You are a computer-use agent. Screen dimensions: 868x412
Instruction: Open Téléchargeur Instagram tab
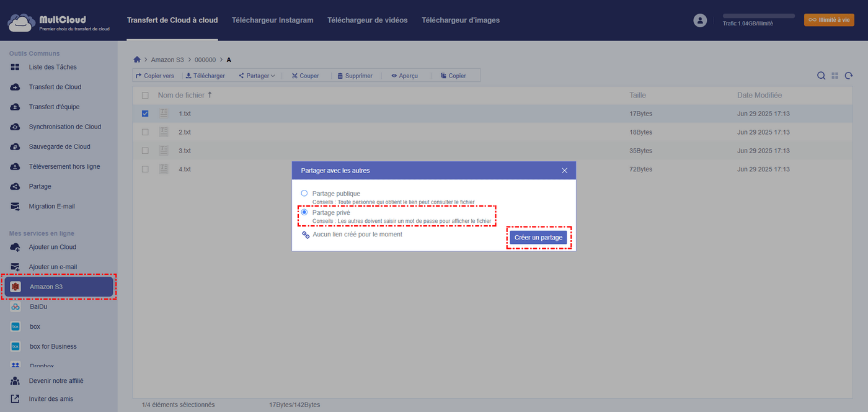click(272, 20)
